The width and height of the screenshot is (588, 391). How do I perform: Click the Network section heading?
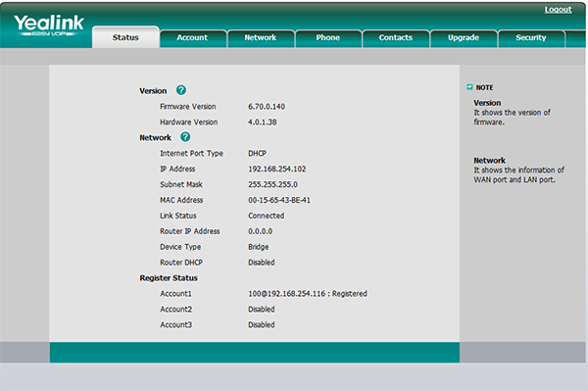155,138
